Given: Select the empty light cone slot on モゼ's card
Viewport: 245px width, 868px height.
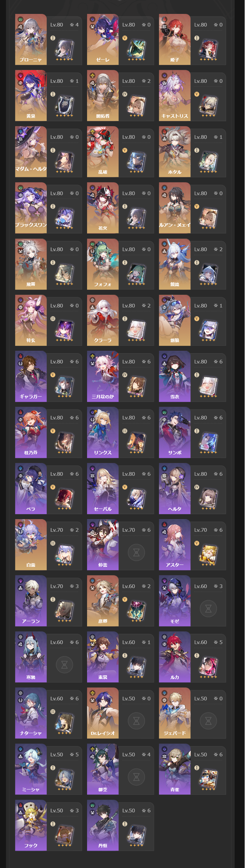Looking at the screenshot, I should click(208, 609).
